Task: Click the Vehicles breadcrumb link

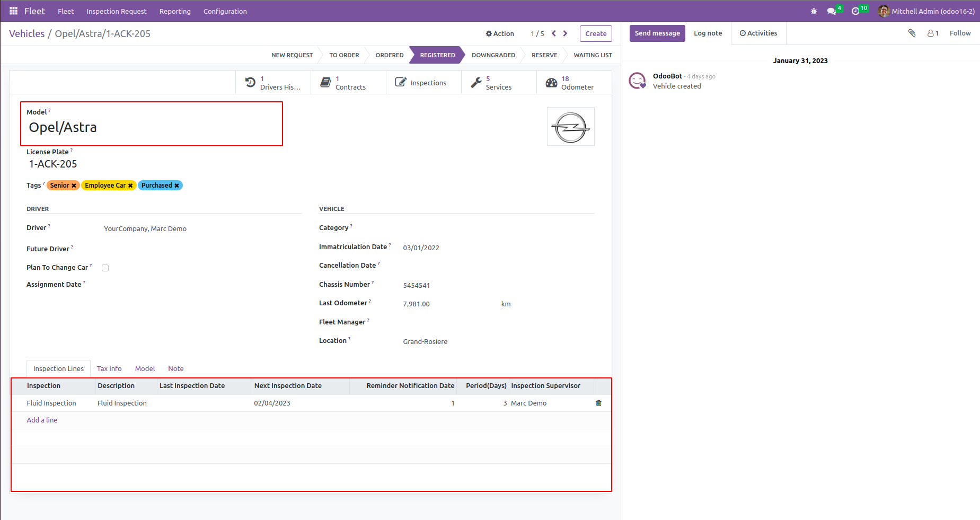Action: pos(27,33)
